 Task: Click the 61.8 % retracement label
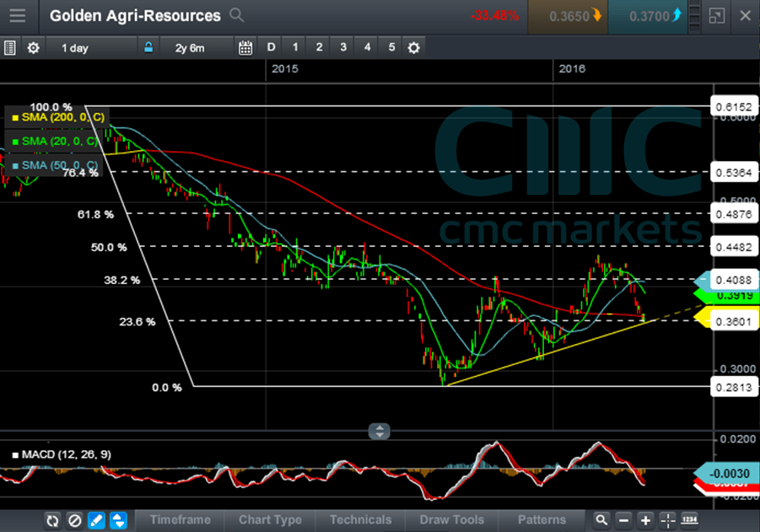tap(95, 214)
